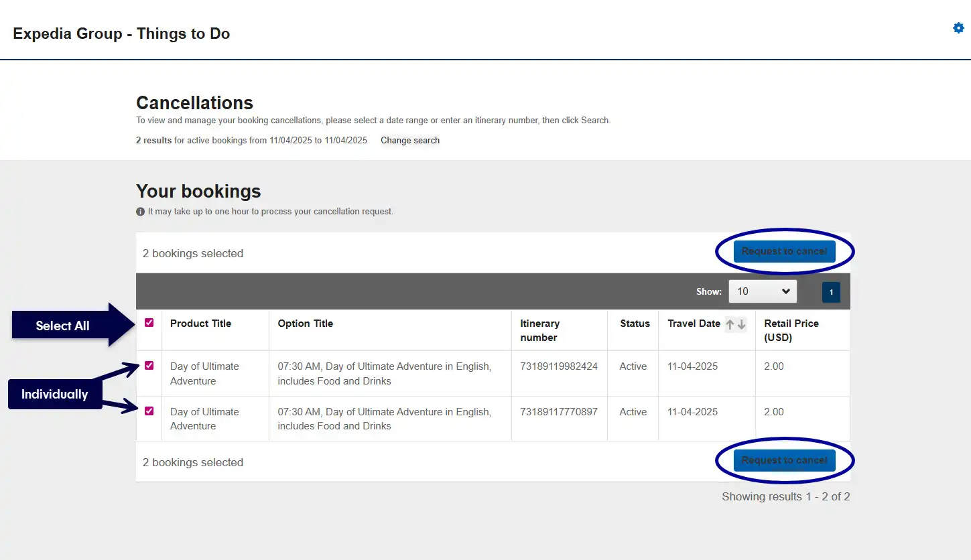This screenshot has width=971, height=560.
Task: Sort Travel Date ascending with the up arrow
Action: [x=730, y=324]
